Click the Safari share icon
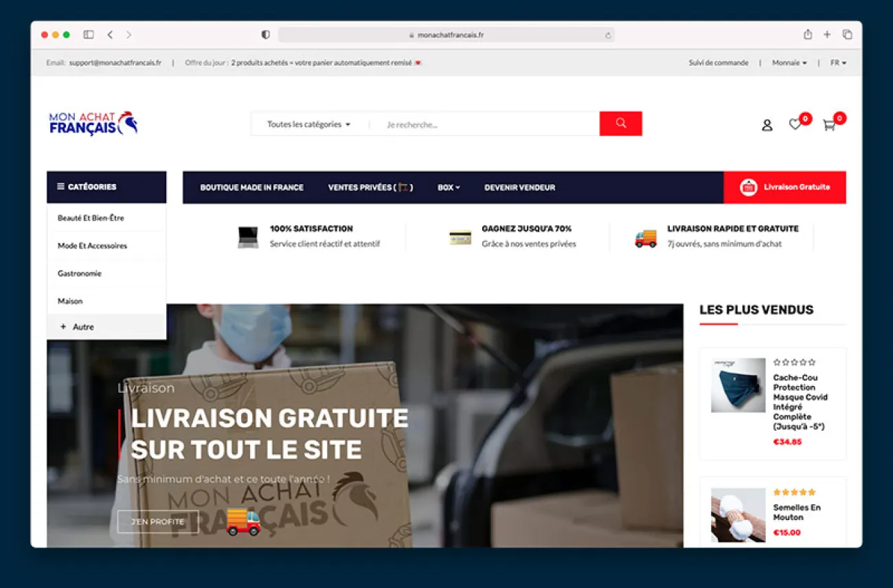This screenshot has height=588, width=893. click(x=808, y=34)
